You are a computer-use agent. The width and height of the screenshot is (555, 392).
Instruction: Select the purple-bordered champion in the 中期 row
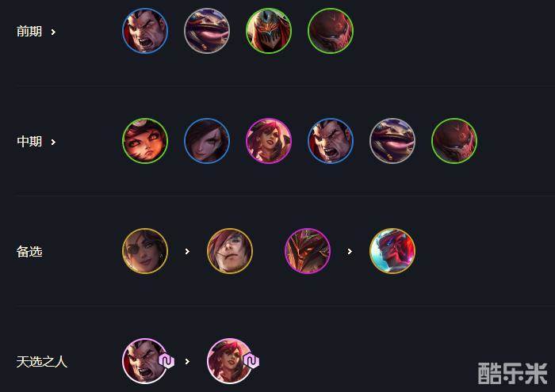269,141
